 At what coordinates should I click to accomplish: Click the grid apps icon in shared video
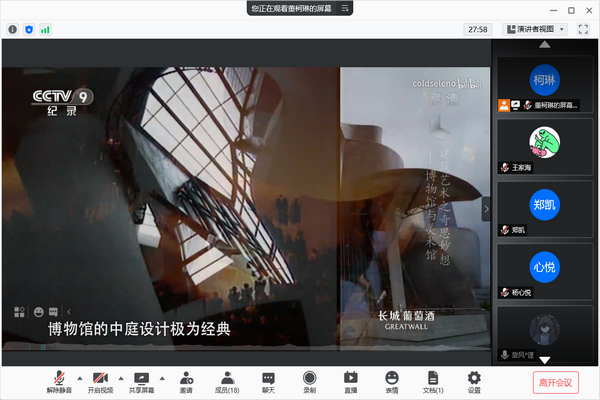tap(19, 312)
